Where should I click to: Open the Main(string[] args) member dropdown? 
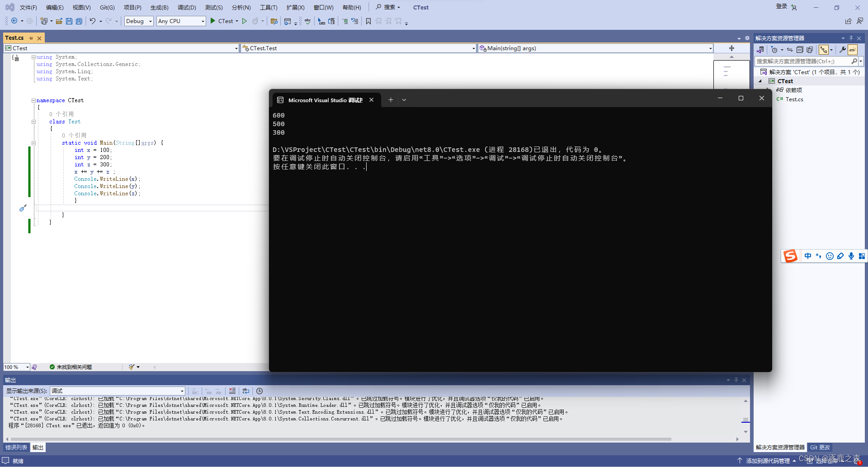point(595,48)
